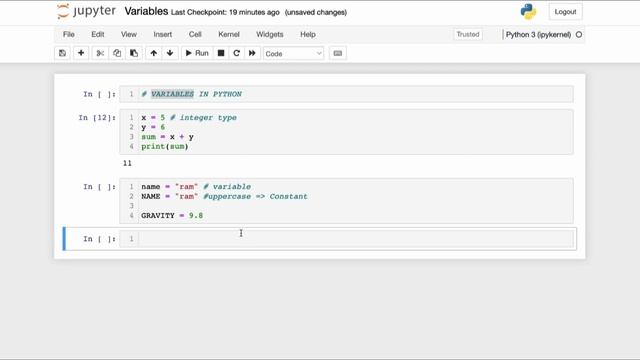
Task: Click the NAME = "ram" uppercase line
Action: pos(224,196)
